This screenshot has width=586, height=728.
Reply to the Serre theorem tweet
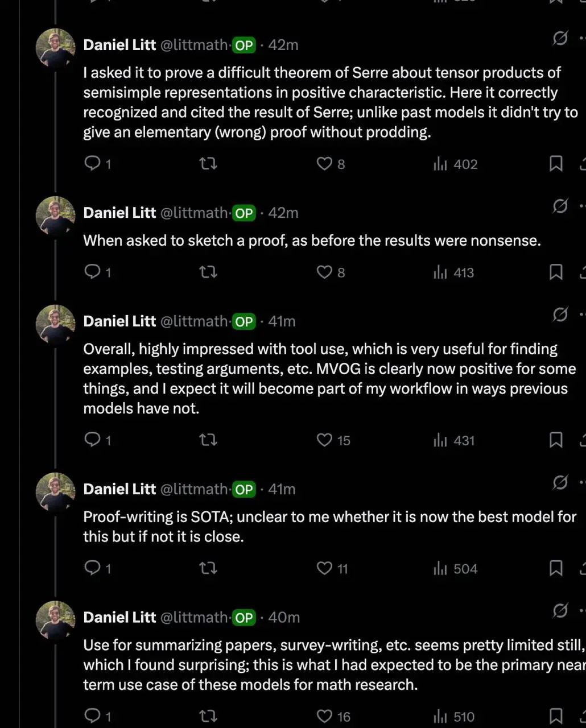coord(93,164)
